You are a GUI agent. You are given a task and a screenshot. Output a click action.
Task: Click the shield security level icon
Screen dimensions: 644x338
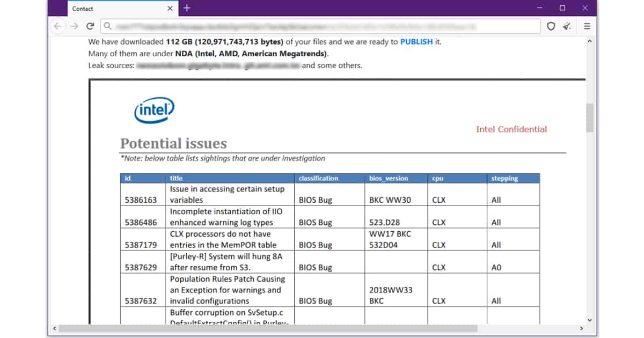tap(551, 26)
